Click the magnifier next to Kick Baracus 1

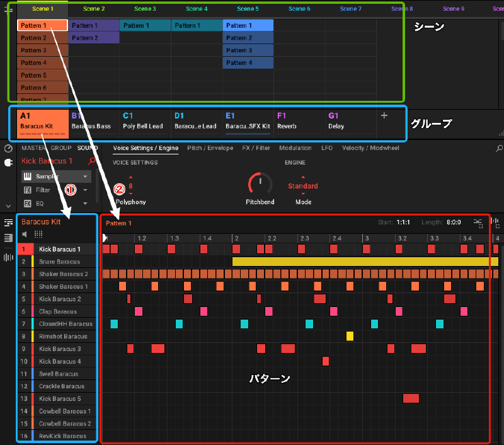tap(92, 161)
